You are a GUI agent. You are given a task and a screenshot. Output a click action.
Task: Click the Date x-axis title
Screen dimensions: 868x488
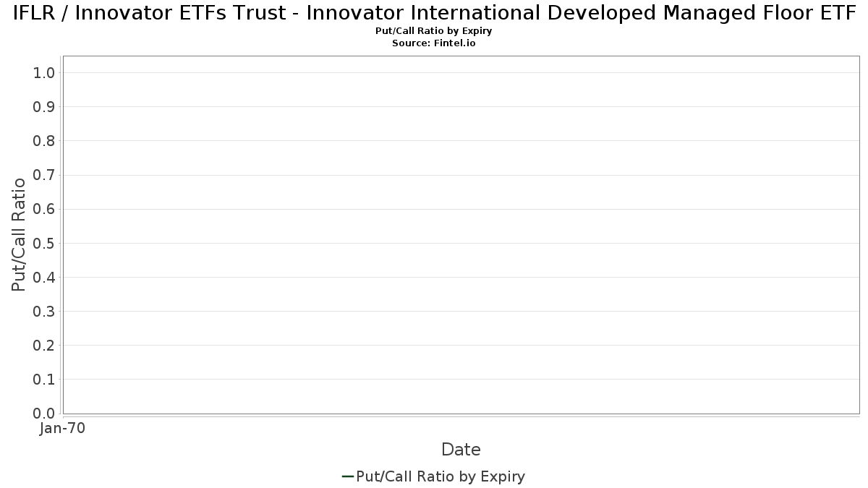pos(461,450)
